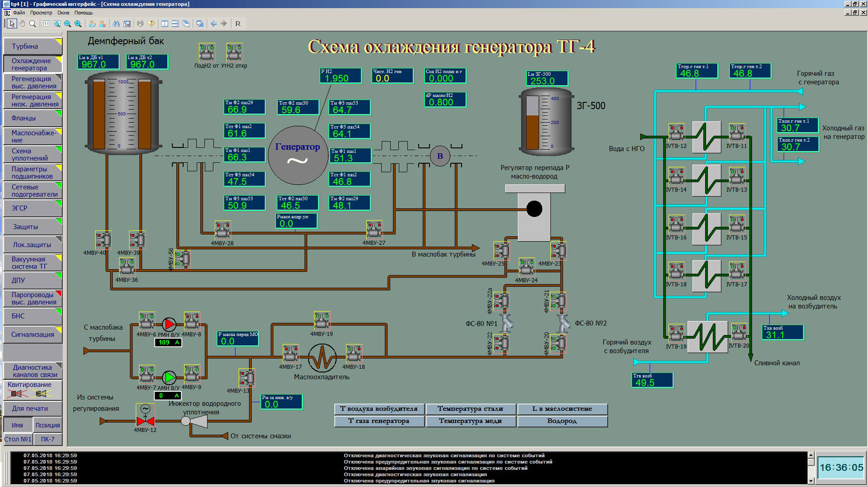Click the Стол №1 cell
Image resolution: width=868 pixels, height=487 pixels.
coord(18,439)
